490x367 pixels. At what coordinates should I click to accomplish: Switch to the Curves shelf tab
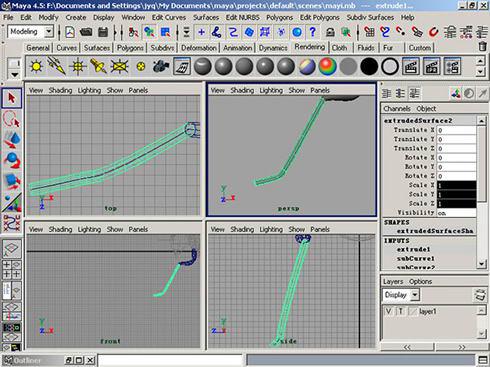(x=66, y=48)
